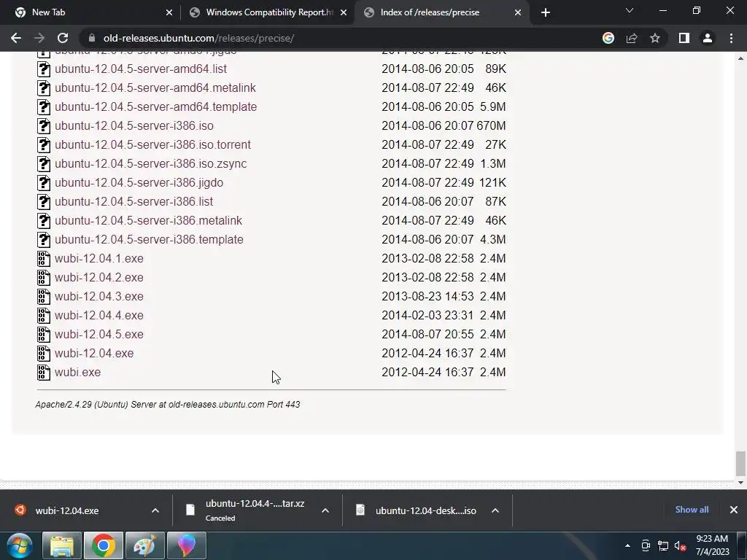Go back to the previous page
Image resolution: width=747 pixels, height=560 pixels.
coord(16,38)
